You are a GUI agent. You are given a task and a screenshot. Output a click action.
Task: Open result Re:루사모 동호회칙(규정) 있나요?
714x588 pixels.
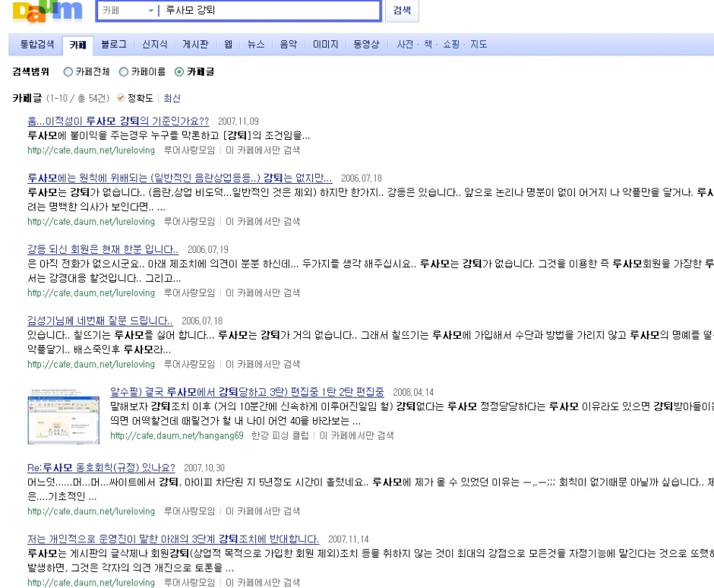coord(101,468)
